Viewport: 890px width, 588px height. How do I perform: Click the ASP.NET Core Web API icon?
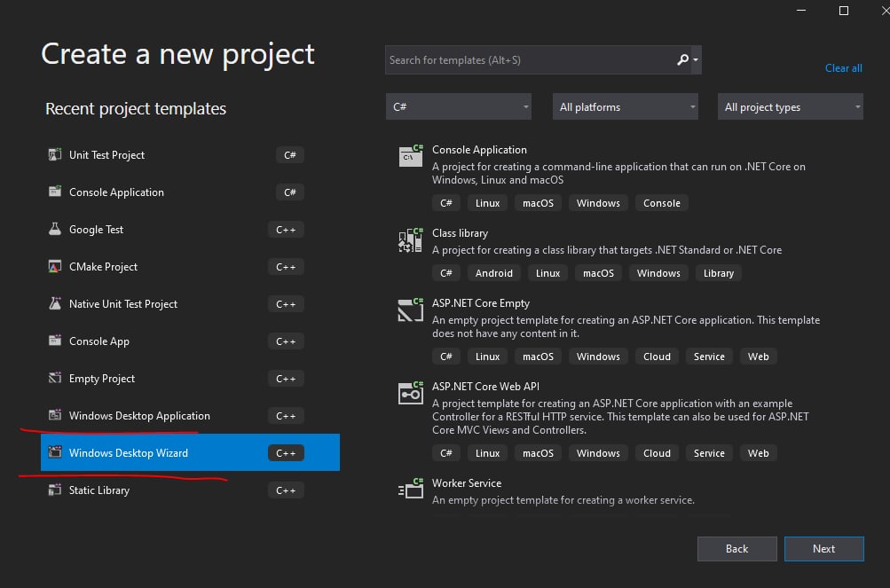(x=411, y=393)
